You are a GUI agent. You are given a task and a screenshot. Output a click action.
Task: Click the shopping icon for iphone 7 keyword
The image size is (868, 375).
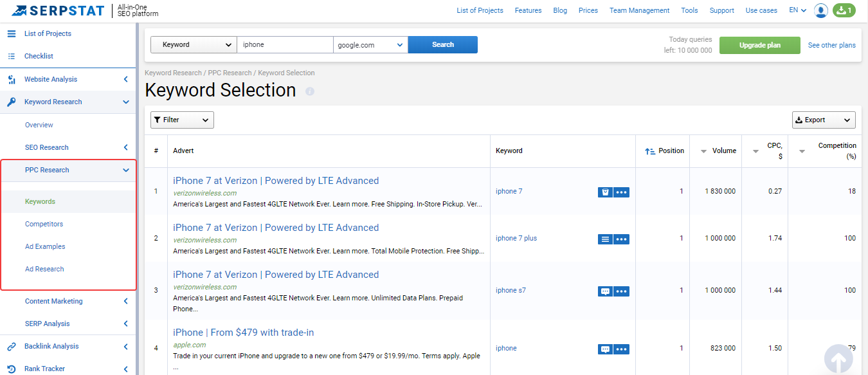point(605,192)
